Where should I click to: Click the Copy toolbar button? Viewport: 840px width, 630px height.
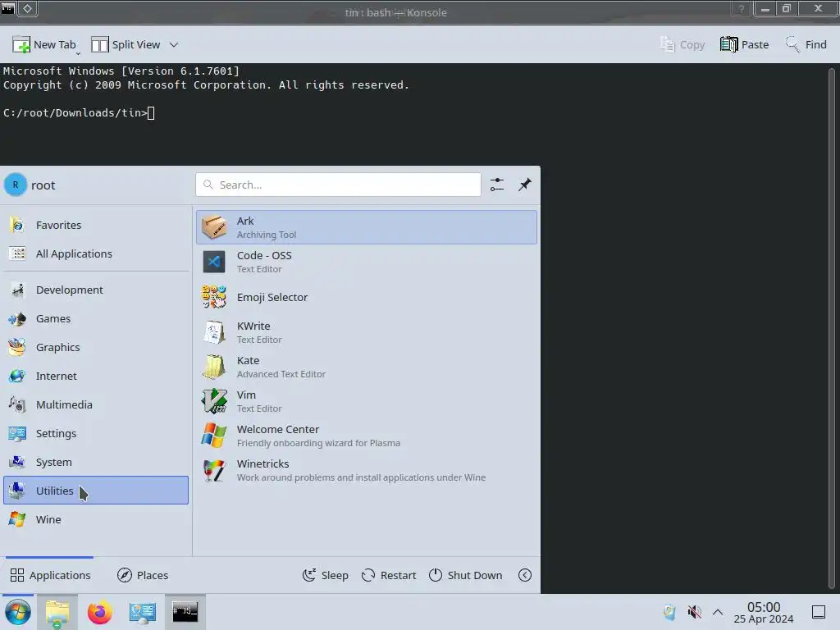tap(682, 44)
